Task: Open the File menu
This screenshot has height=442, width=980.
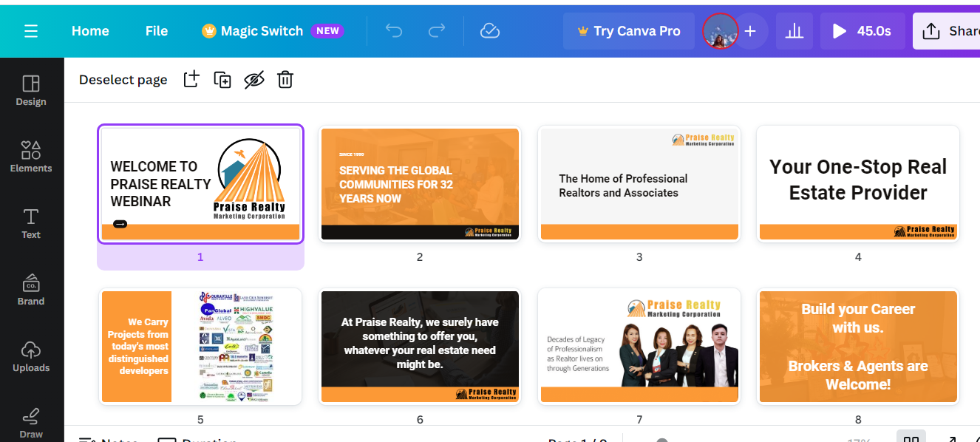Action: coord(157,31)
